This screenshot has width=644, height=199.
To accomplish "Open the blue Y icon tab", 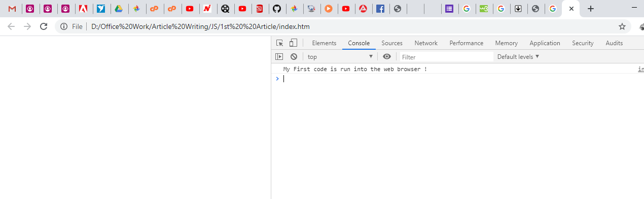I will pyautogui.click(x=101, y=9).
